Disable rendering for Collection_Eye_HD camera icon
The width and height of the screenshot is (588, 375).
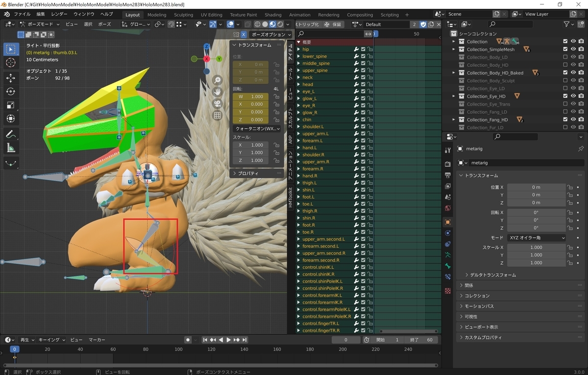point(581,96)
